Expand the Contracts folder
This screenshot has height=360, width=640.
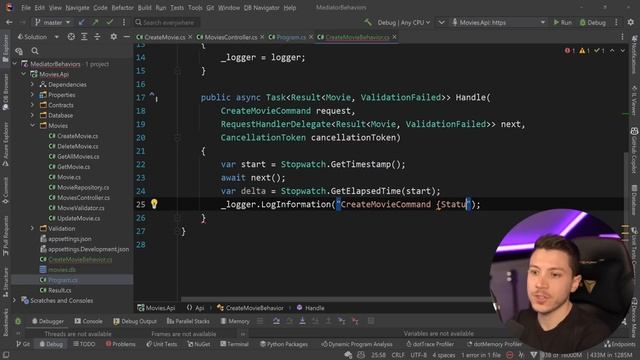(32, 105)
